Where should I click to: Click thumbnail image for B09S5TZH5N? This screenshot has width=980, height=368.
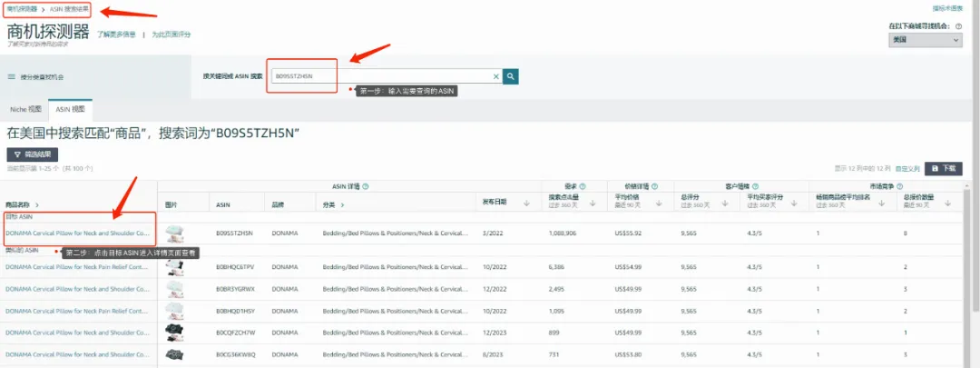click(174, 234)
